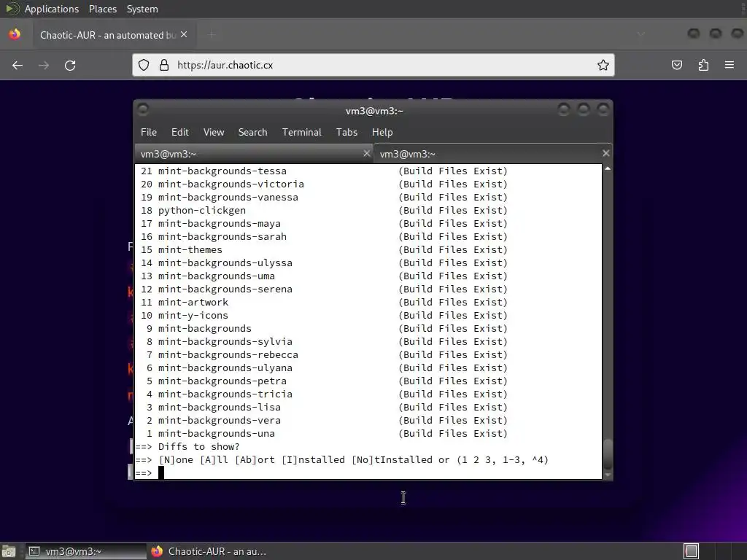Open the Applications menu
Viewport: 747px width, 560px height.
(x=52, y=9)
